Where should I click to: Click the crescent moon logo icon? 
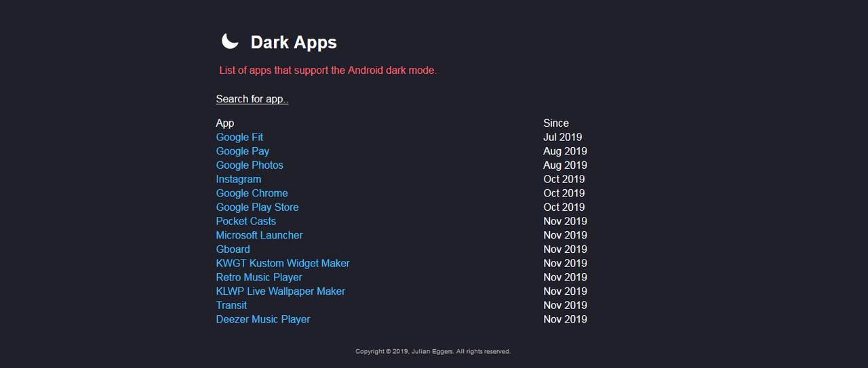230,41
